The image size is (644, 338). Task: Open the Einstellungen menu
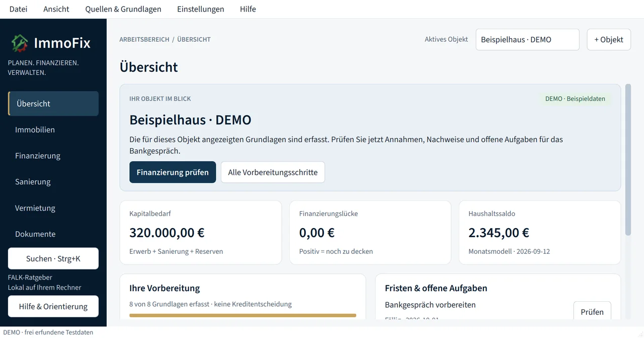(x=201, y=9)
